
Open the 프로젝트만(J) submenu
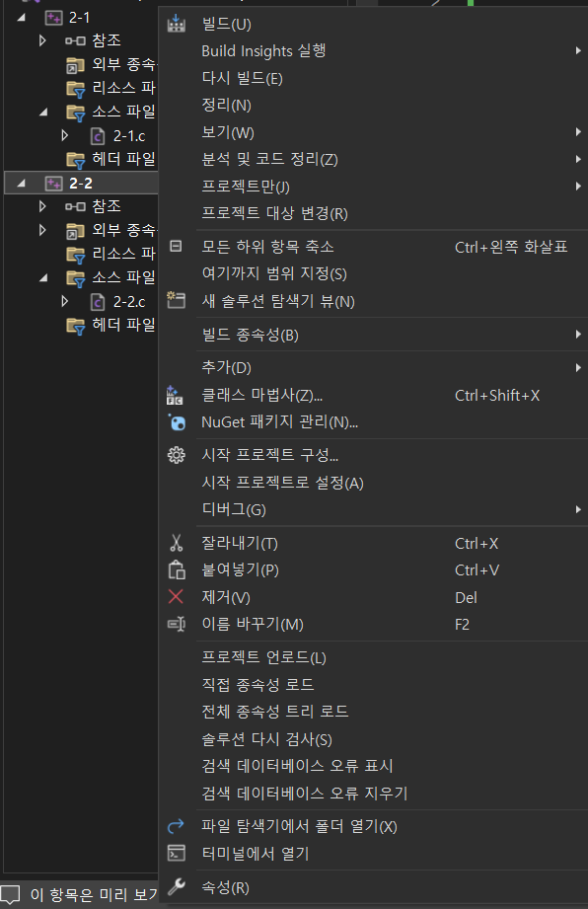[x=373, y=187]
